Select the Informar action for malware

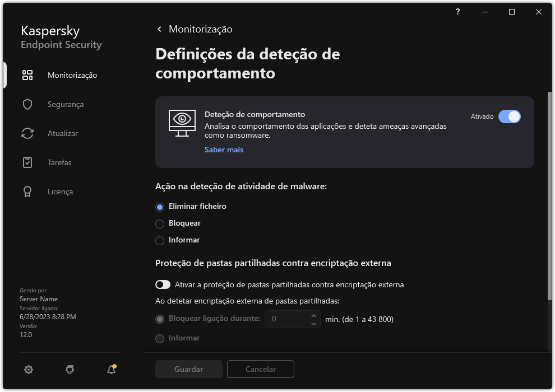160,240
